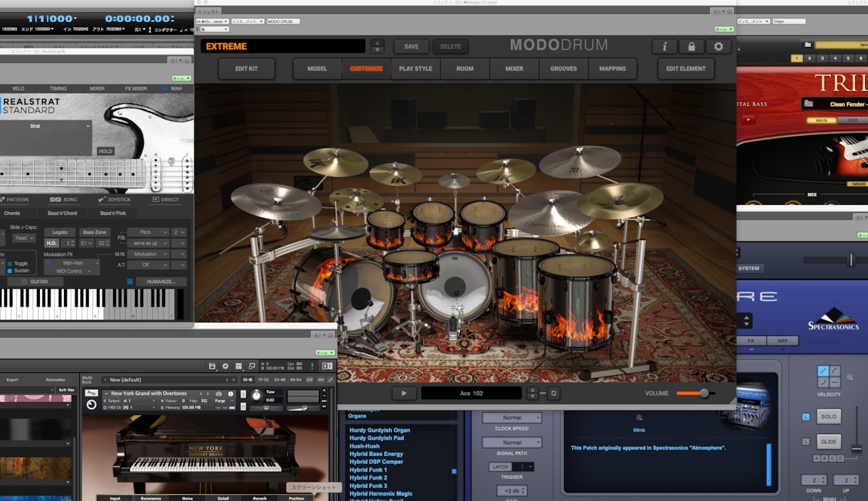Click the Spectrasonics logo
Screen dimensions: 868x501
click(832, 319)
